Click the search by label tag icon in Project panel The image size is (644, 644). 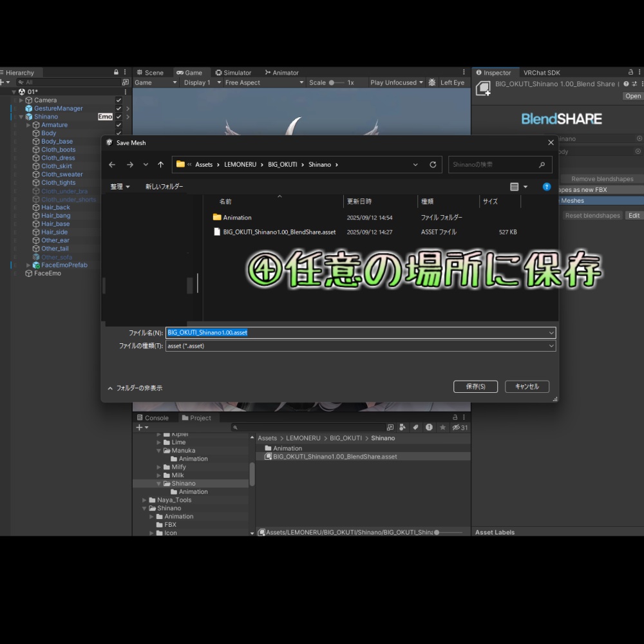[415, 428]
